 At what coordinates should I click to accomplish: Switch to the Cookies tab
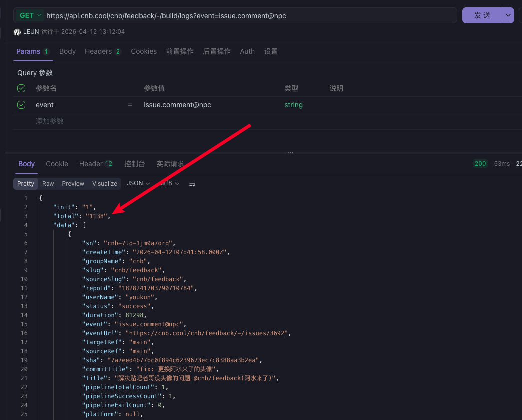coord(144,51)
